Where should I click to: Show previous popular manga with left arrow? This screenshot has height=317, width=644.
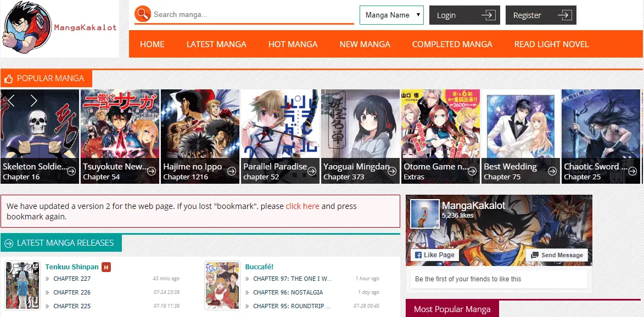pos(12,100)
